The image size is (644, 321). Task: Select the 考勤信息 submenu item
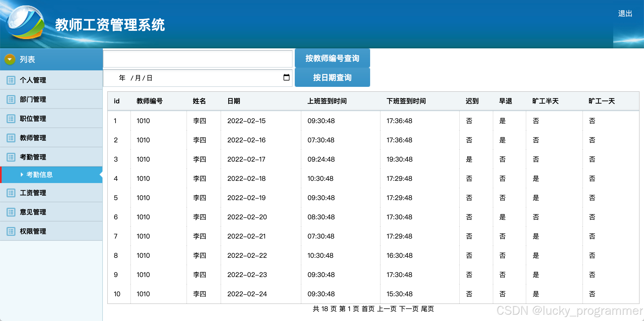[x=39, y=175]
